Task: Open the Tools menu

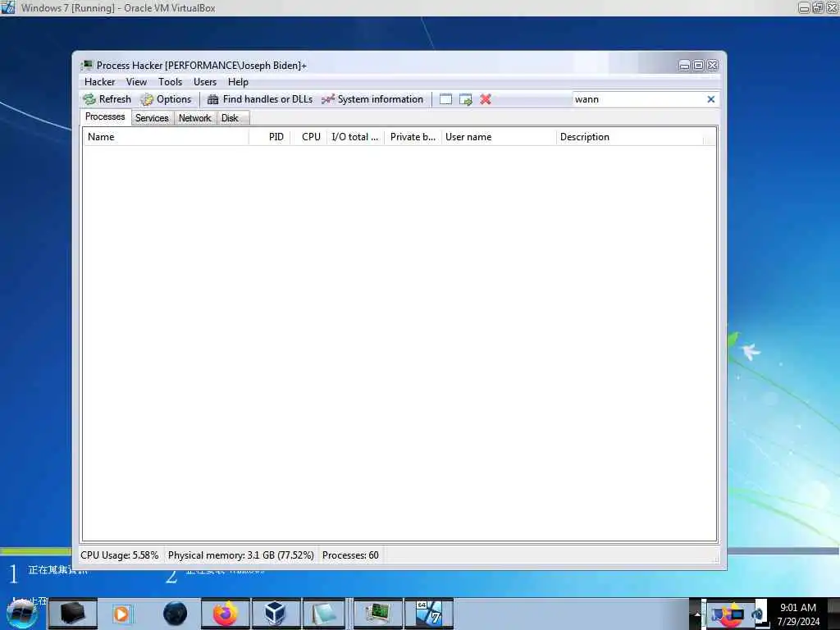Action: click(171, 82)
